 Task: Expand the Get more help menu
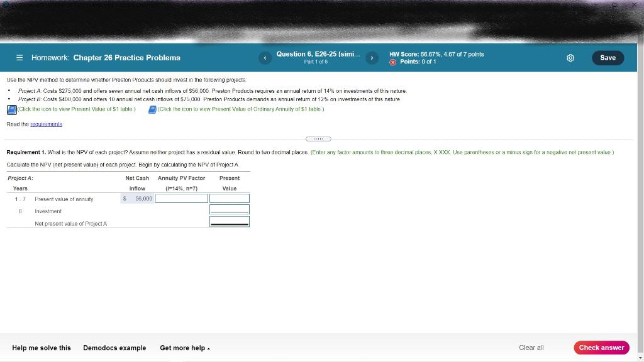(x=185, y=348)
